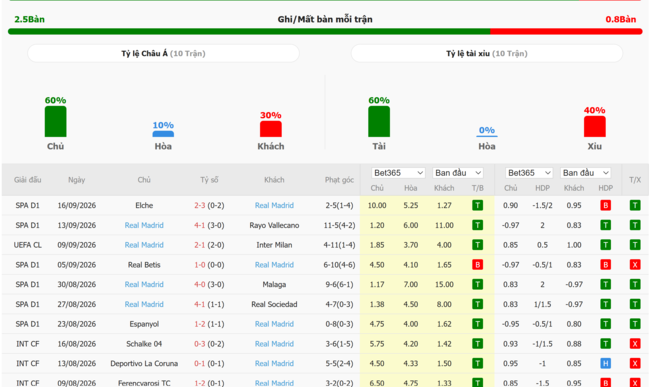Click green T handicap badge in Espanyol row

[x=605, y=324]
